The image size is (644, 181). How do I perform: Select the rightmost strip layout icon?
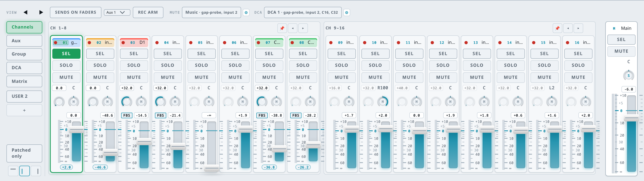(36, 171)
